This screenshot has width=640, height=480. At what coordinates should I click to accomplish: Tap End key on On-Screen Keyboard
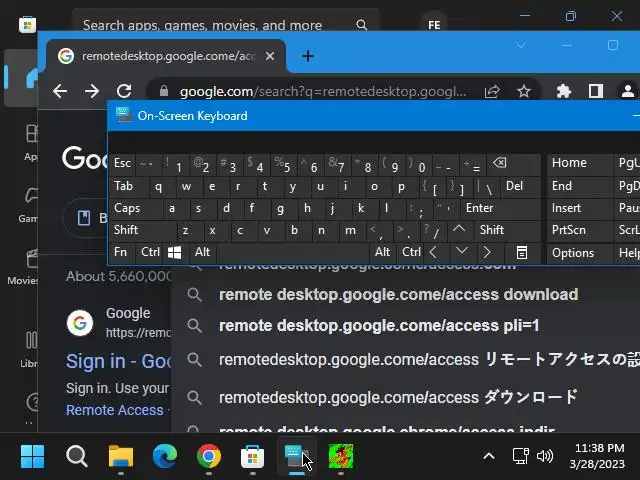pyautogui.click(x=579, y=186)
